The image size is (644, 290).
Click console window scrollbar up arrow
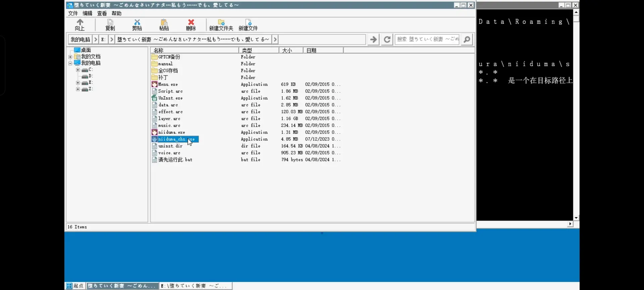click(x=576, y=12)
